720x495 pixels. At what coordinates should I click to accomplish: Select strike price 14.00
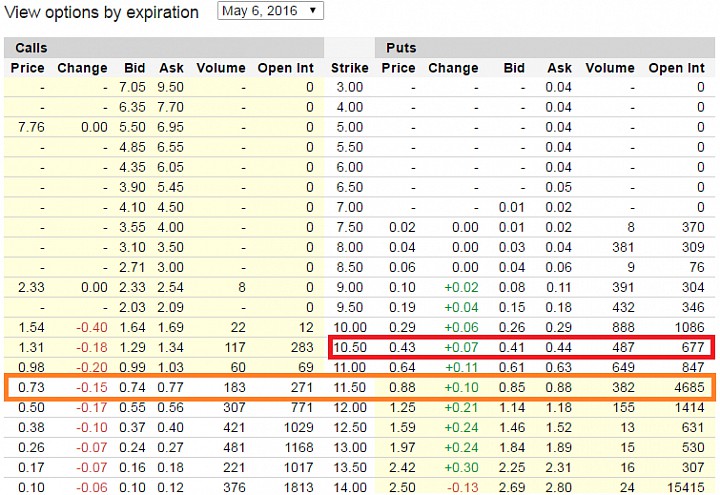click(349, 487)
